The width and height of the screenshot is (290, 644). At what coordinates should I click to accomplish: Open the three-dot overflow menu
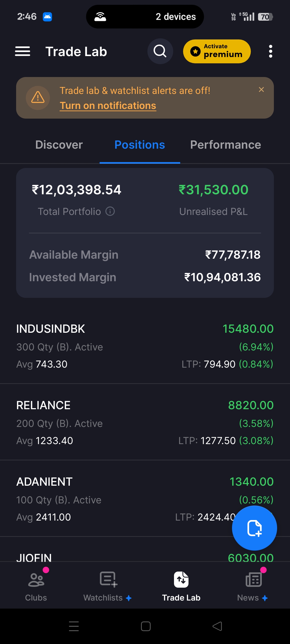(270, 51)
